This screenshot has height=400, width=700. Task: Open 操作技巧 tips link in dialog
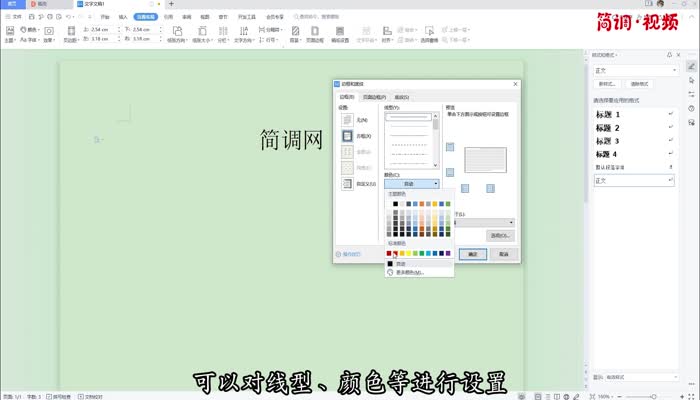click(x=348, y=254)
